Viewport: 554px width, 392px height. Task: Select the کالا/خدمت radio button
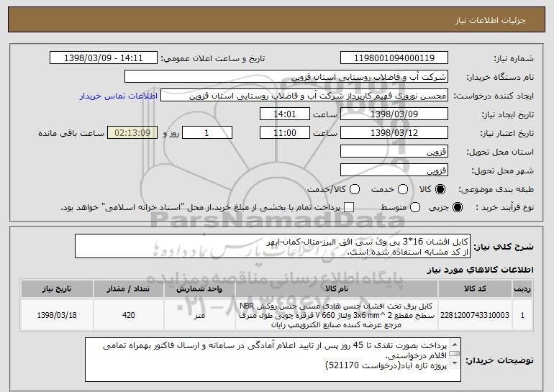pyautogui.click(x=355, y=190)
